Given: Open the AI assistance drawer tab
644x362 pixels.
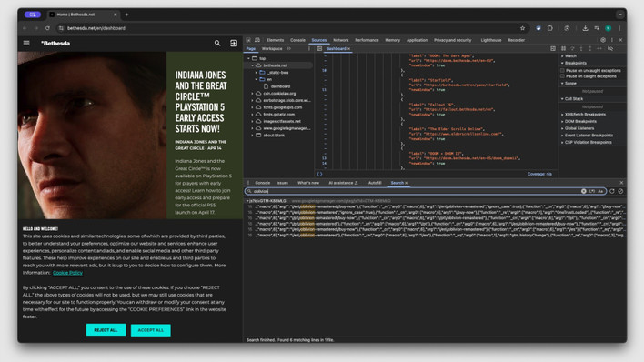Looking at the screenshot, I should pyautogui.click(x=343, y=183).
